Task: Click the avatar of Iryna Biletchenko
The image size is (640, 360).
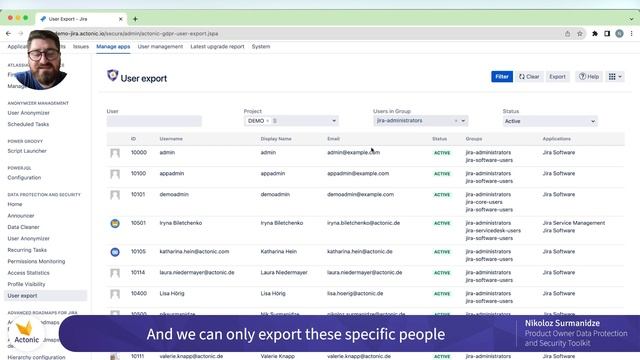Action: (115, 223)
